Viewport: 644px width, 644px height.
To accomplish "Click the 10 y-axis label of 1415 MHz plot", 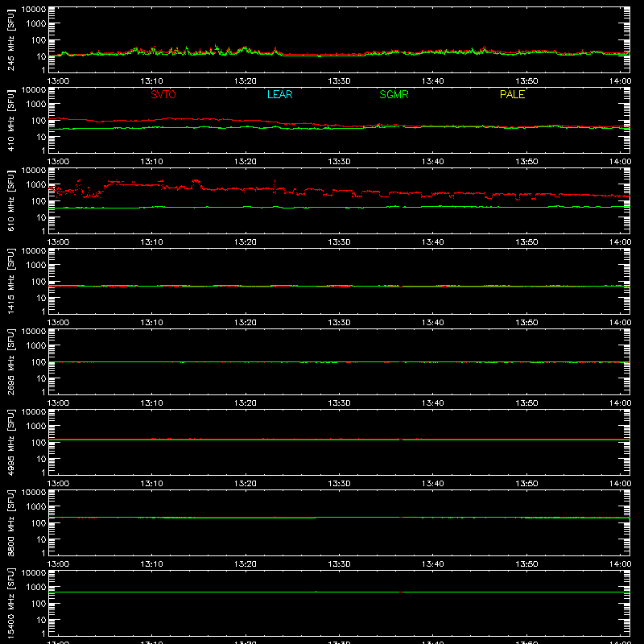I will pos(41,298).
